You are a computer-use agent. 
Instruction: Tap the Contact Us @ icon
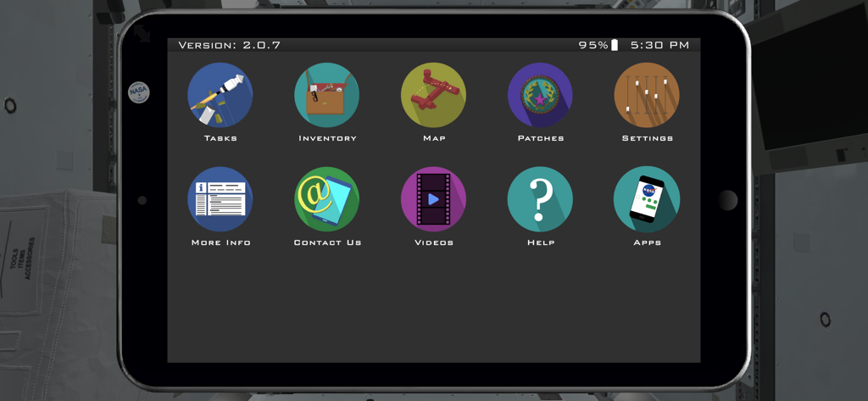pyautogui.click(x=326, y=199)
